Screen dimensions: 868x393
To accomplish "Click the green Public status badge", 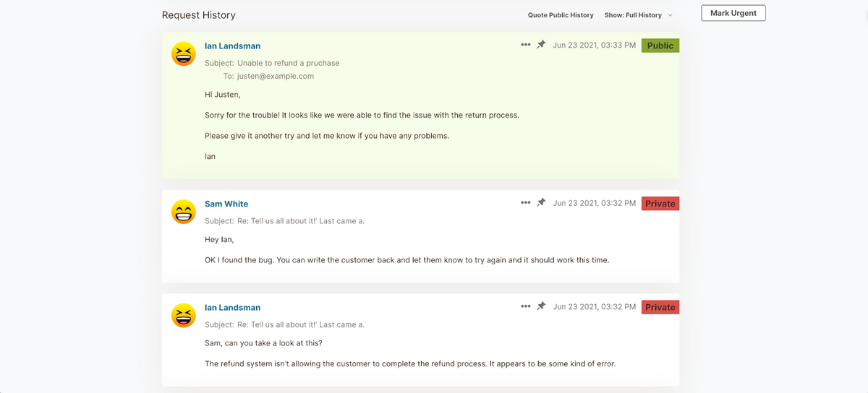I will (660, 46).
